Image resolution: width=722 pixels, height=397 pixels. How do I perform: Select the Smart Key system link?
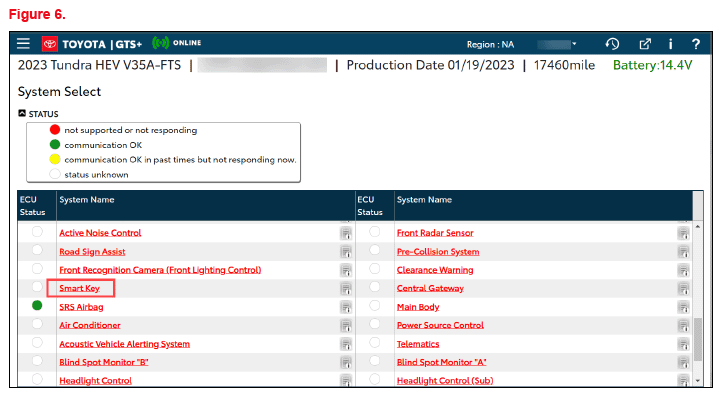79,288
